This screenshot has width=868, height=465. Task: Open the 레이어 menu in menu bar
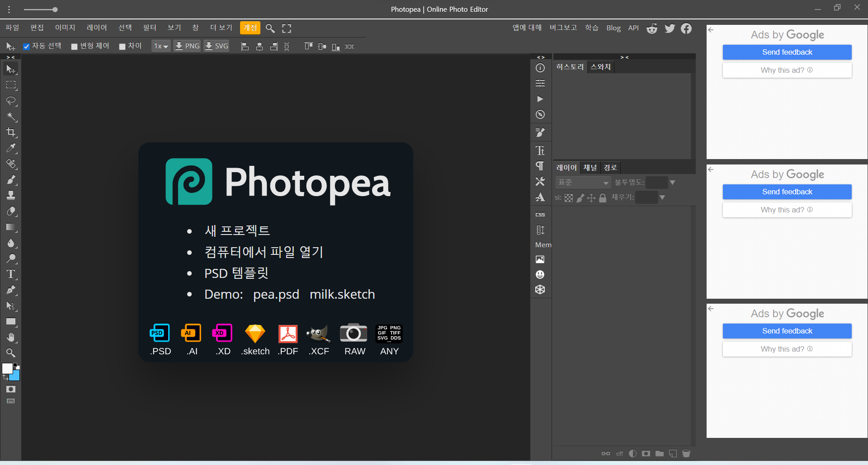click(97, 28)
